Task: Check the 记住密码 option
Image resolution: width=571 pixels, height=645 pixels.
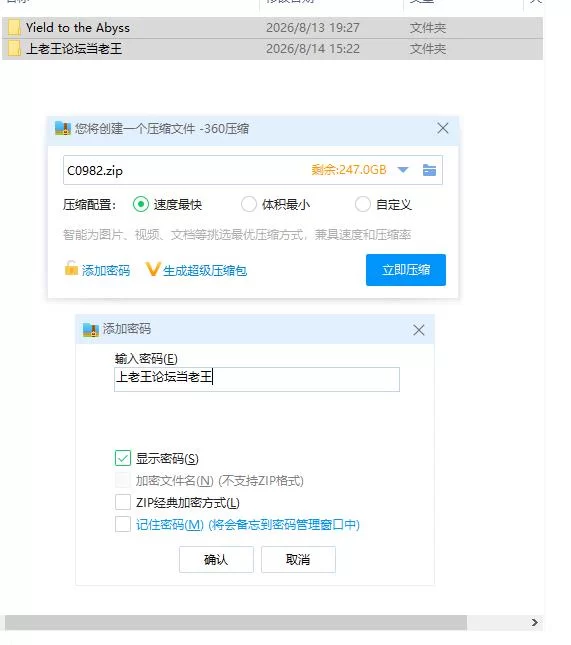Action: 123,524
